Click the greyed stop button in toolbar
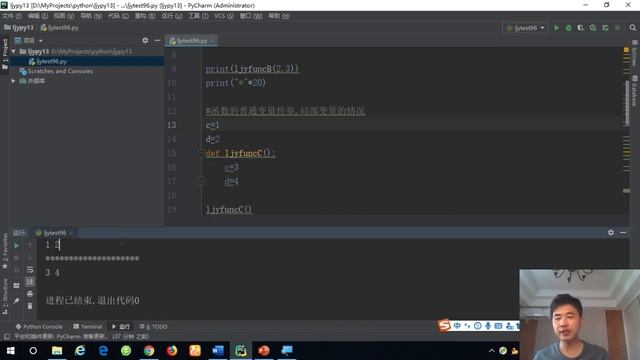 (x=617, y=28)
